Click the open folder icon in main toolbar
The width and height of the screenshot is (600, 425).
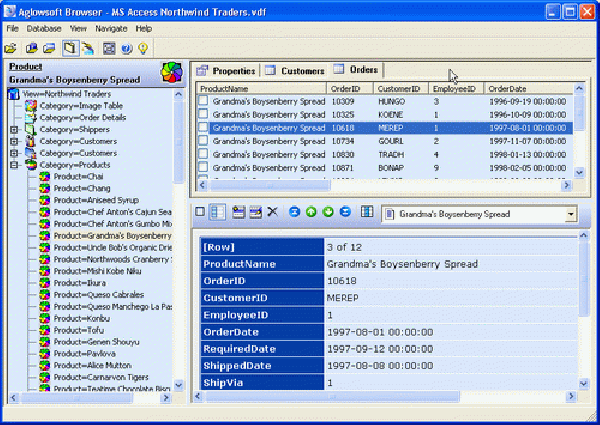[11, 48]
